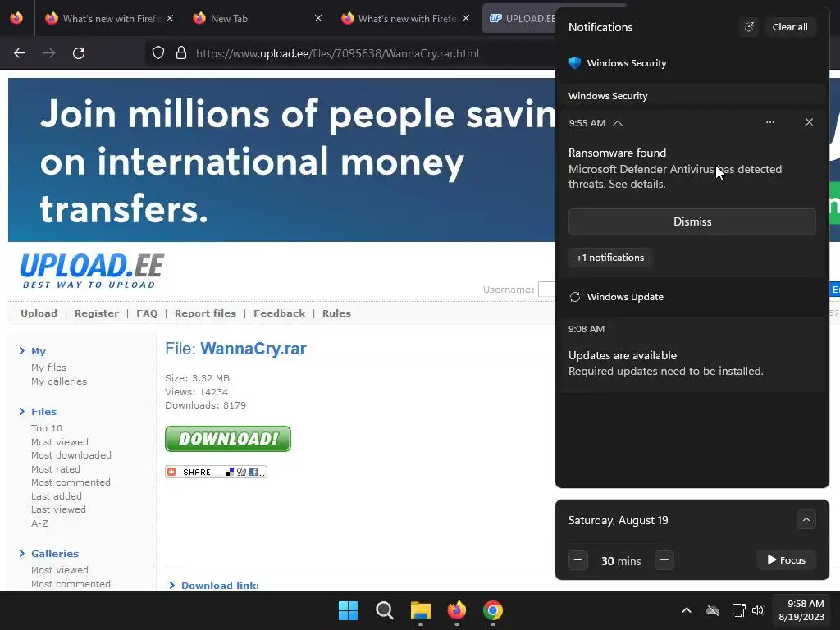The width and height of the screenshot is (840, 630).
Task: Close the first What's new with Firefox tab
Action: tap(169, 18)
